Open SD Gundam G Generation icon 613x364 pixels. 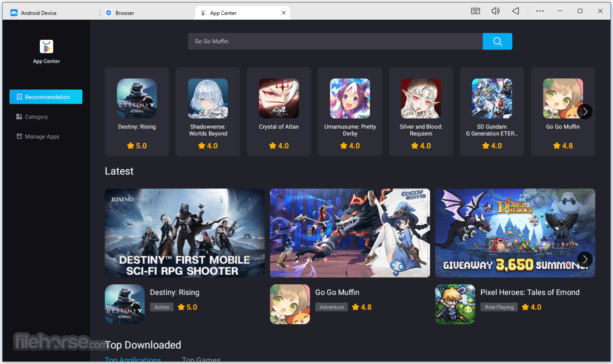coord(492,98)
